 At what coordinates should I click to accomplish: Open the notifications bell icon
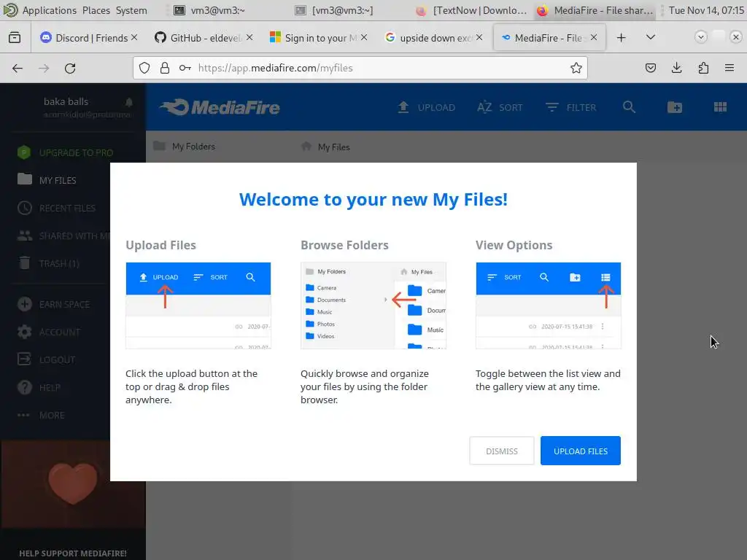click(x=128, y=102)
